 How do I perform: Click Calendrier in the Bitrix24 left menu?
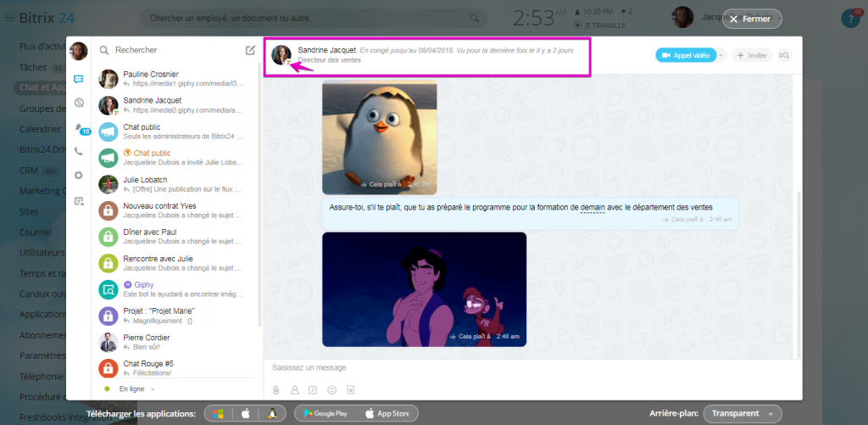(40, 129)
